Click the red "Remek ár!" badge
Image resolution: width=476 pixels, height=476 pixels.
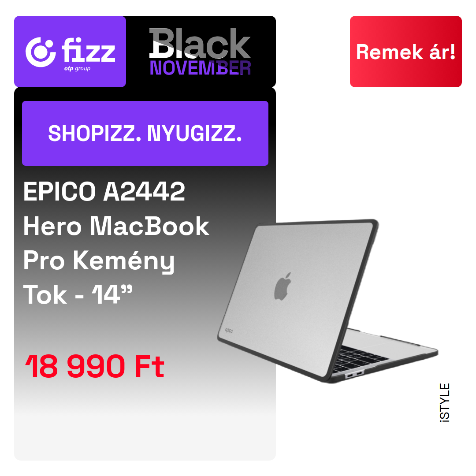(405, 52)
